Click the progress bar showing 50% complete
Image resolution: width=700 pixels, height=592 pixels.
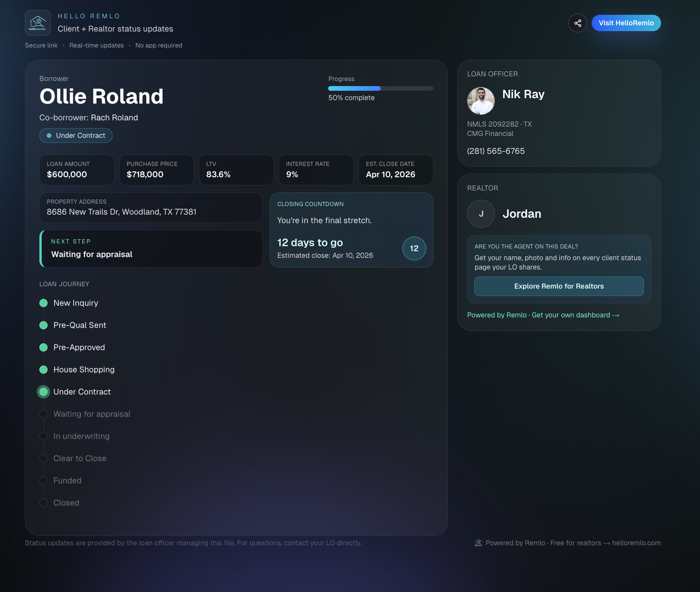[381, 88]
